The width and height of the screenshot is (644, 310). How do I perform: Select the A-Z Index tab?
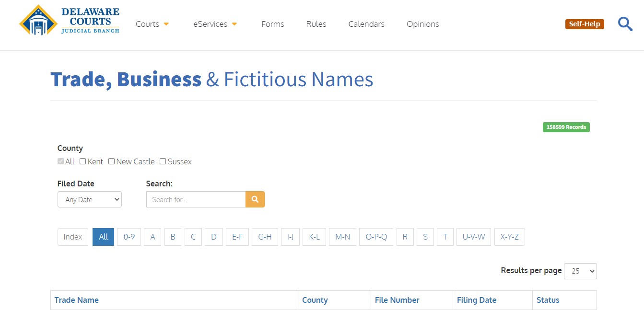[72, 236]
